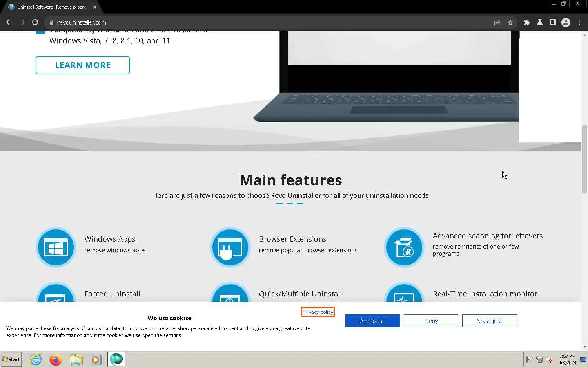Click the Action Center flag tray icon
This screenshot has width=588, height=368.
point(530,359)
